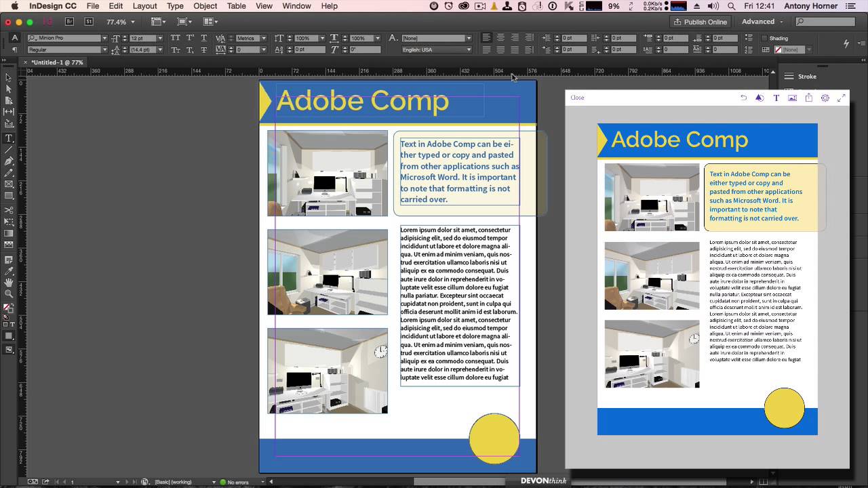Open the Advanced workspace switcher
The image size is (868, 488).
click(x=763, y=22)
